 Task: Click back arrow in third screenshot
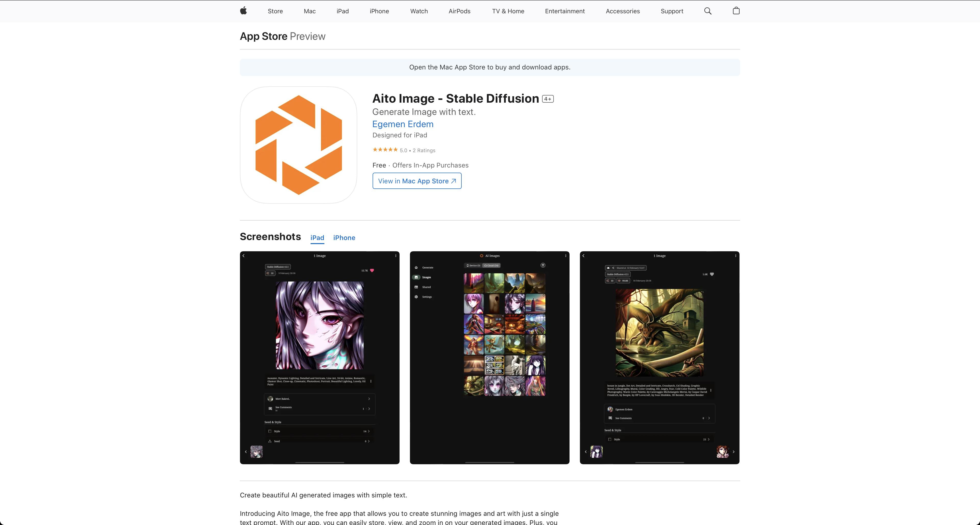point(584,256)
